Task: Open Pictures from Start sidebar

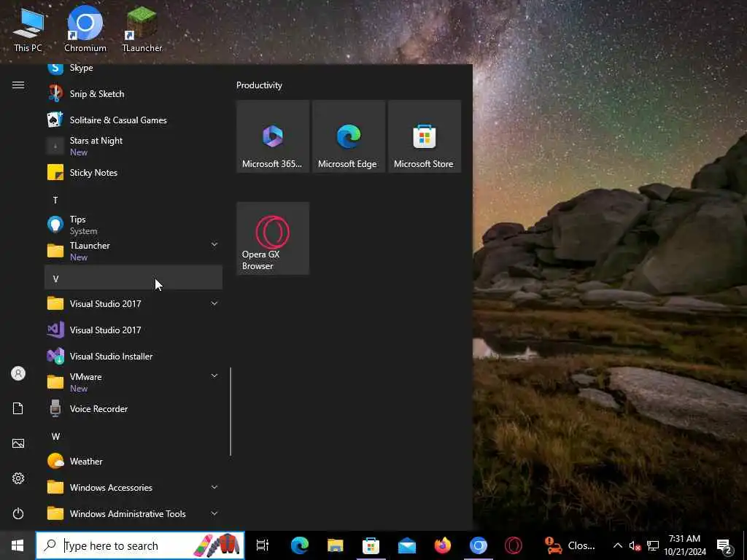Action: [18, 443]
